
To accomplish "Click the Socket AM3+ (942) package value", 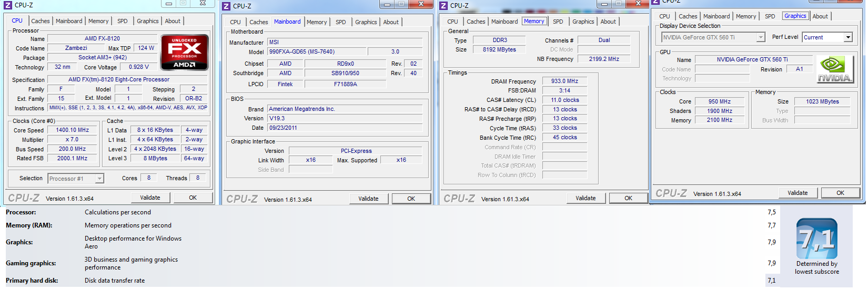I will tap(103, 58).
